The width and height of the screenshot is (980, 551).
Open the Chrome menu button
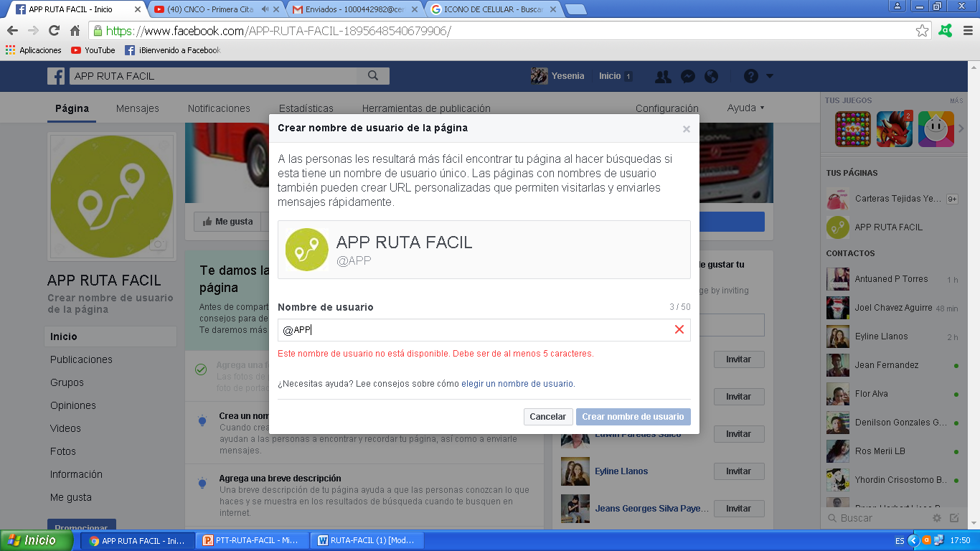(967, 31)
